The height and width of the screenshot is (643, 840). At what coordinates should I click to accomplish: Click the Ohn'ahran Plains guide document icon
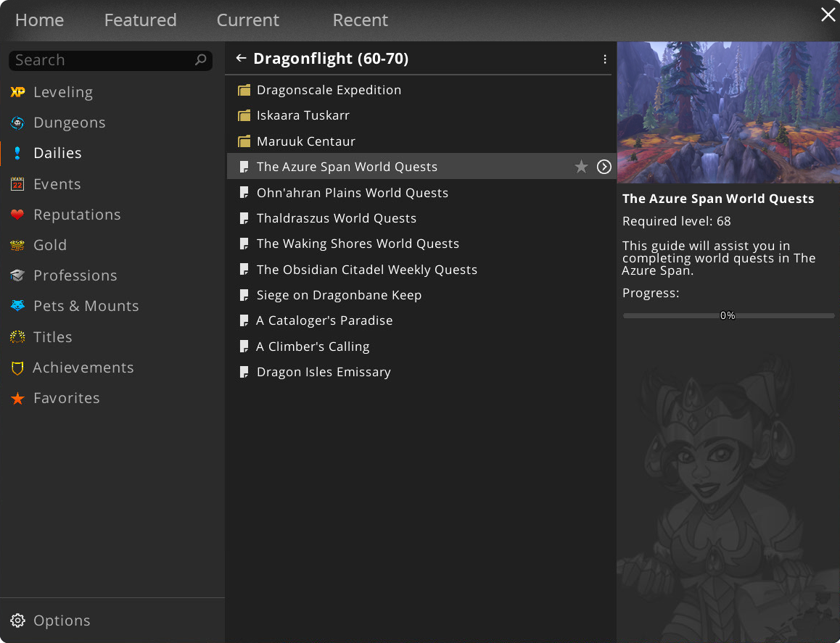click(244, 193)
